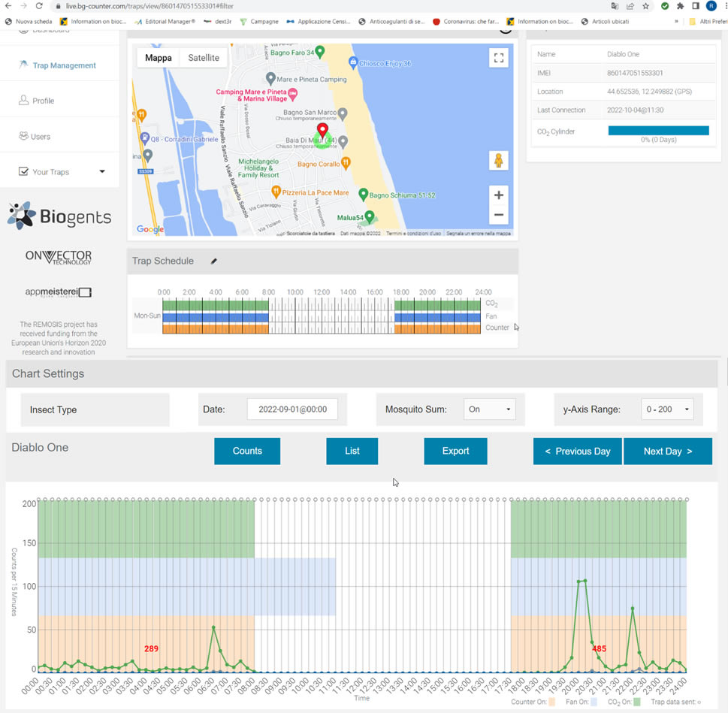Click the Export button

click(x=455, y=451)
